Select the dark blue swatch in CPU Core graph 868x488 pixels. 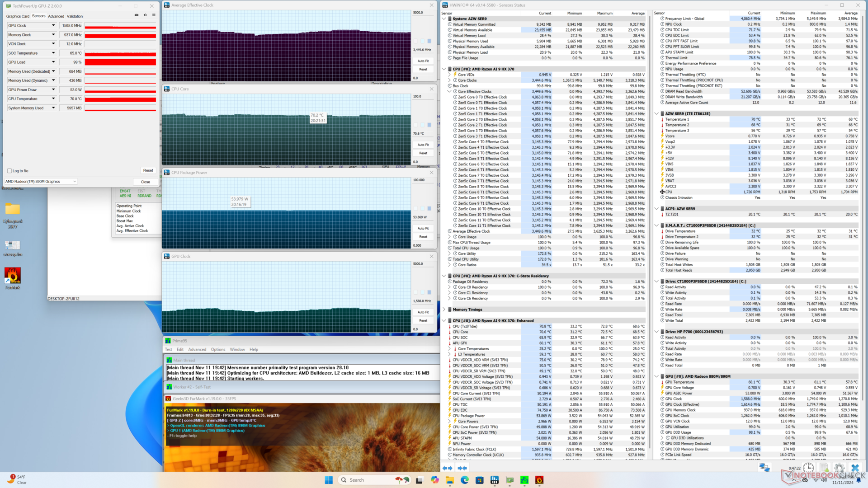429,125
